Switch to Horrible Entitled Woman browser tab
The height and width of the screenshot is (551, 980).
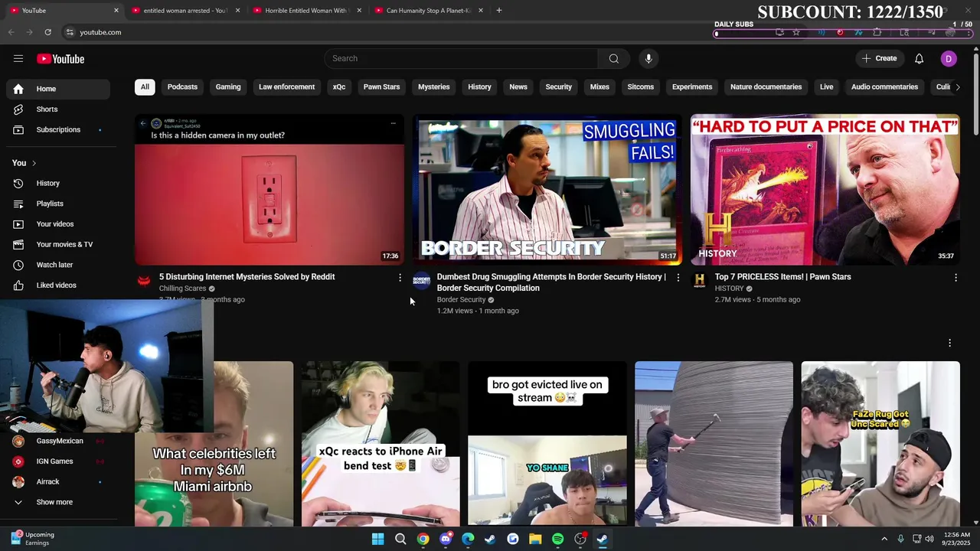pos(306,11)
